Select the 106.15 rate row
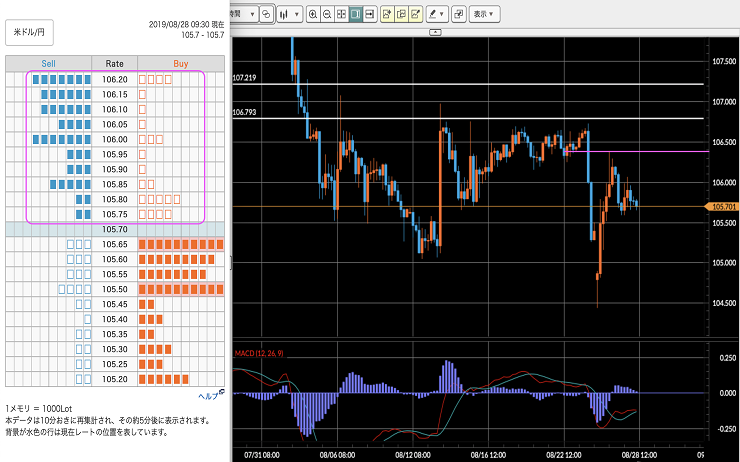Image resolution: width=740 pixels, height=462 pixels. pos(115,94)
